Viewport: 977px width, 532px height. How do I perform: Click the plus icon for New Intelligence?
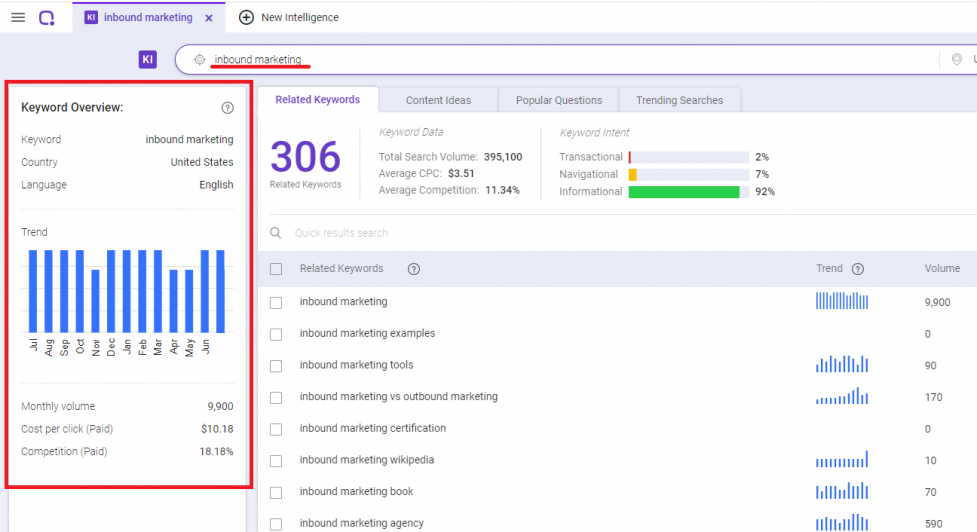[x=246, y=17]
